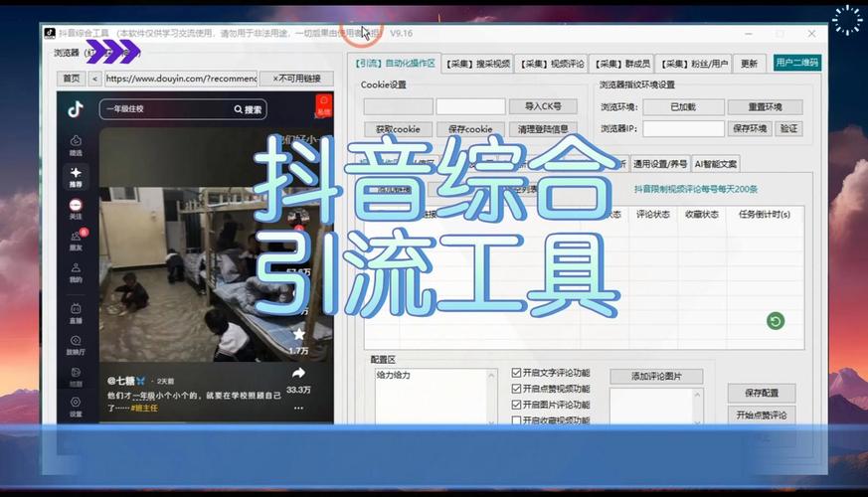Click the scroll up arrow of the comment image list
868x497 pixels.
(698, 395)
